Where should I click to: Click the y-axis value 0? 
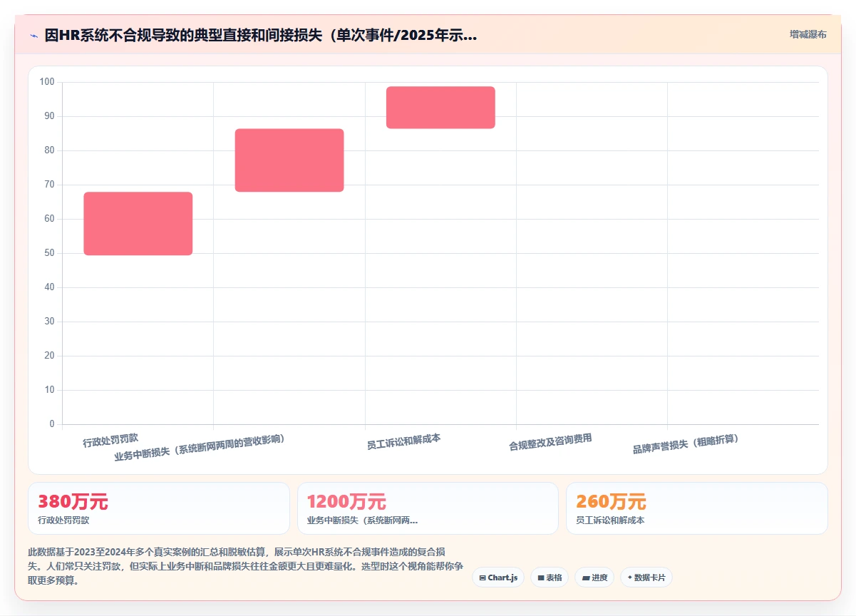coord(52,424)
